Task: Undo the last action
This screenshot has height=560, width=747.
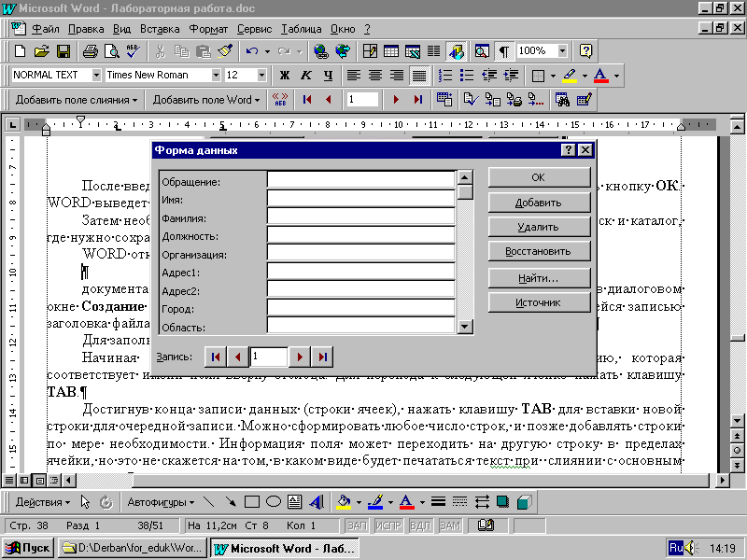Action: [251, 51]
